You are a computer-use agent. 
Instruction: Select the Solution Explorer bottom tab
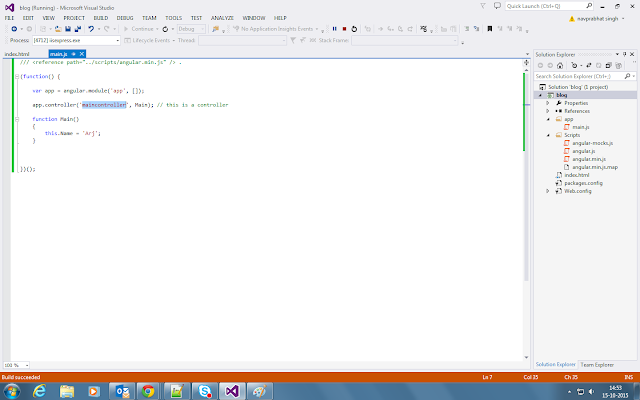point(556,364)
